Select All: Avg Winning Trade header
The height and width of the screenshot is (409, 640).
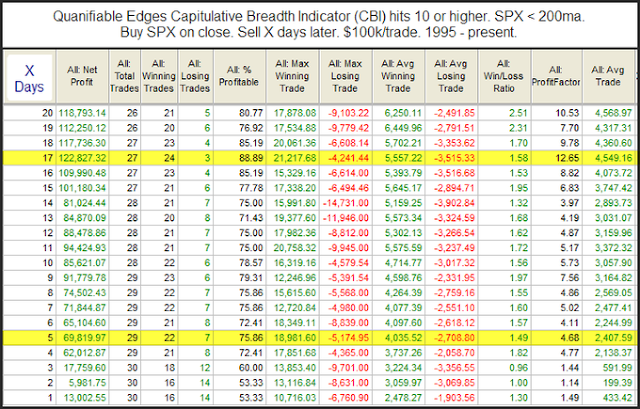pos(398,76)
